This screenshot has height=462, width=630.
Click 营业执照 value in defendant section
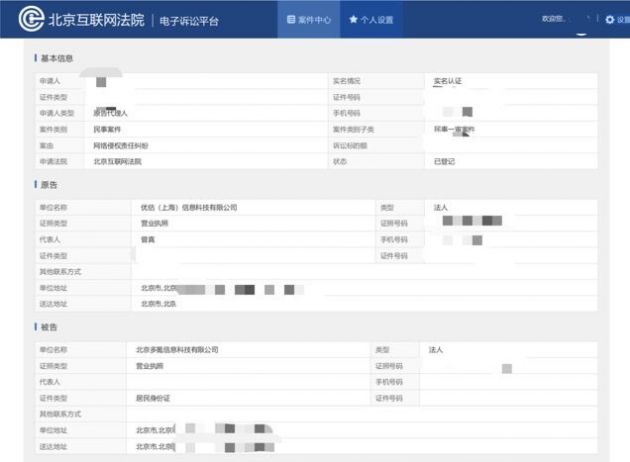click(149, 366)
